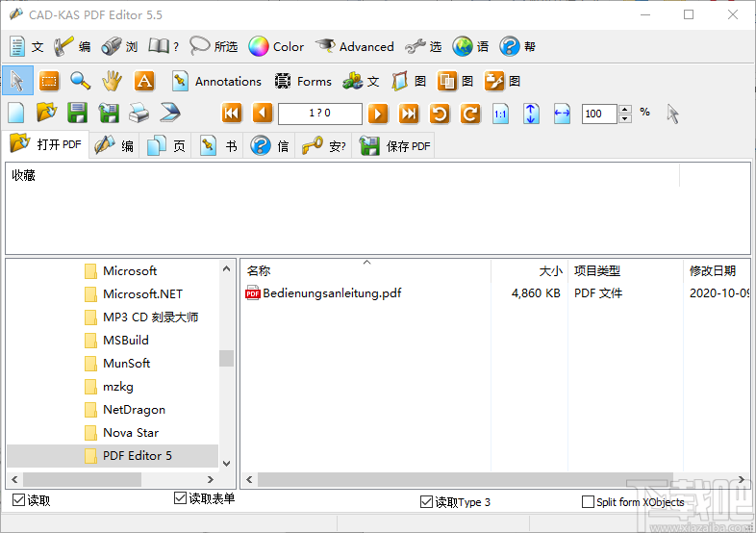
Task: Select the arrow pointer tool
Action: pyautogui.click(x=17, y=81)
